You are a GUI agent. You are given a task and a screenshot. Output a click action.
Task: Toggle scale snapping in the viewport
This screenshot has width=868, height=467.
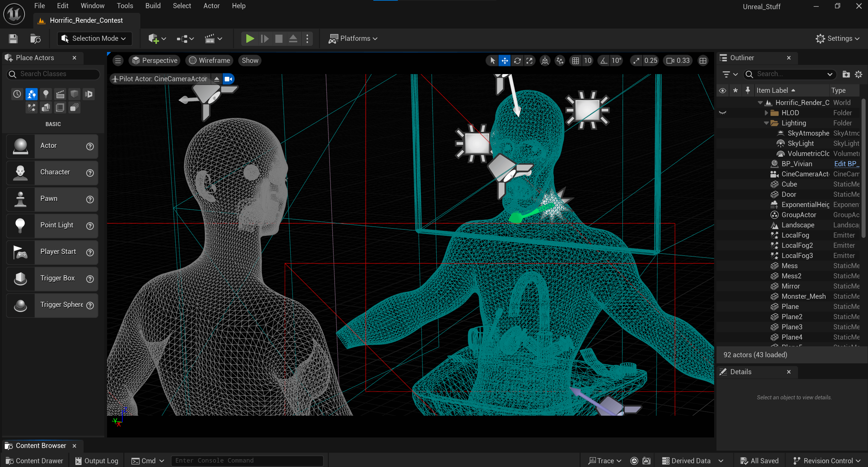pos(636,60)
